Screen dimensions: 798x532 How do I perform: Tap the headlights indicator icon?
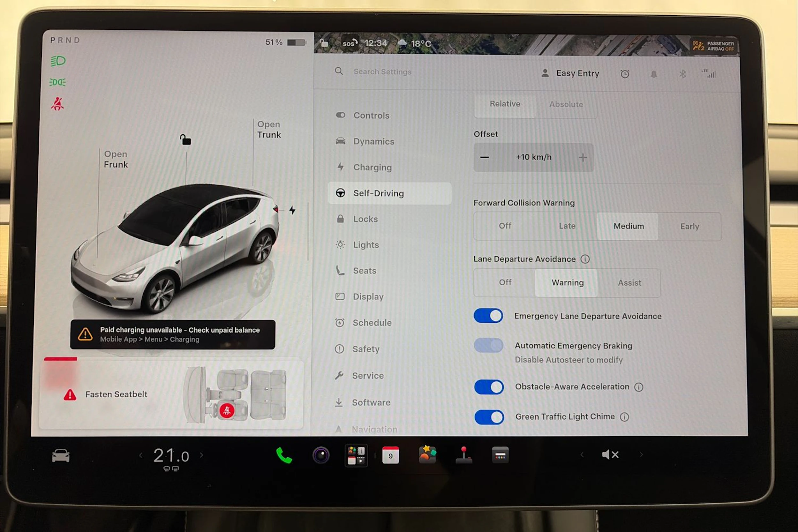point(58,61)
